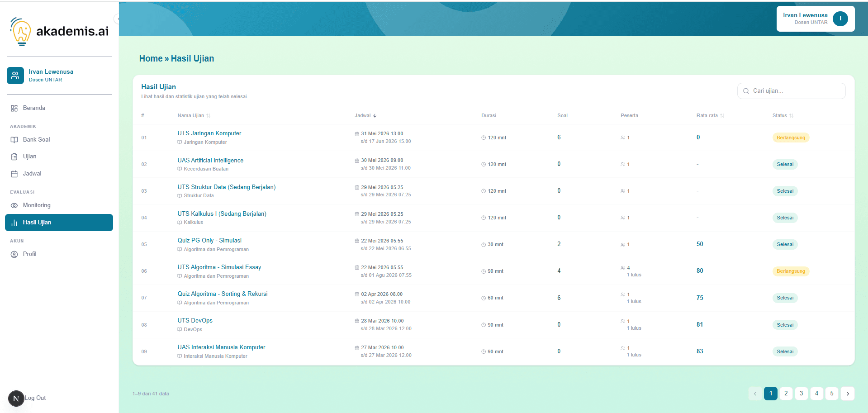This screenshot has width=868, height=413.
Task: Open Profil menu item
Action: (x=59, y=254)
